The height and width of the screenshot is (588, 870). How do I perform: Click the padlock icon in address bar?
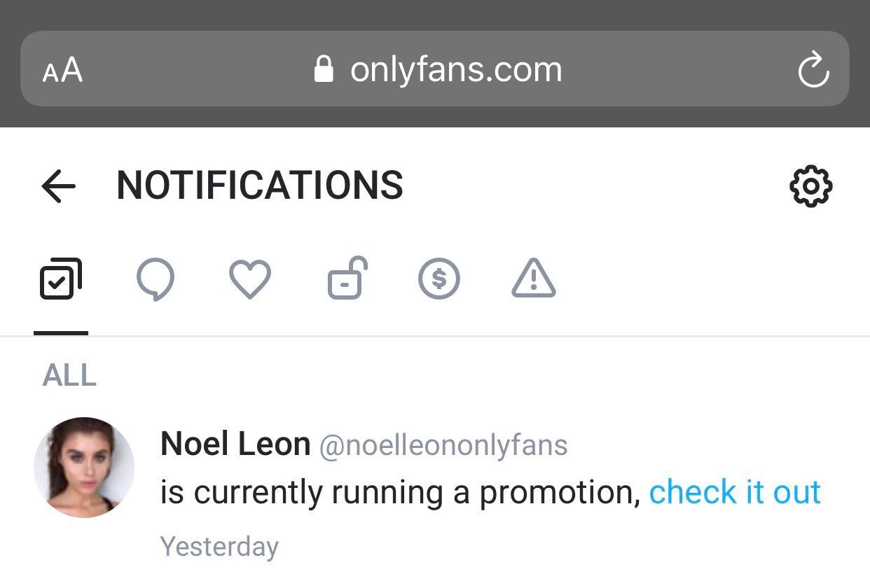pos(324,69)
